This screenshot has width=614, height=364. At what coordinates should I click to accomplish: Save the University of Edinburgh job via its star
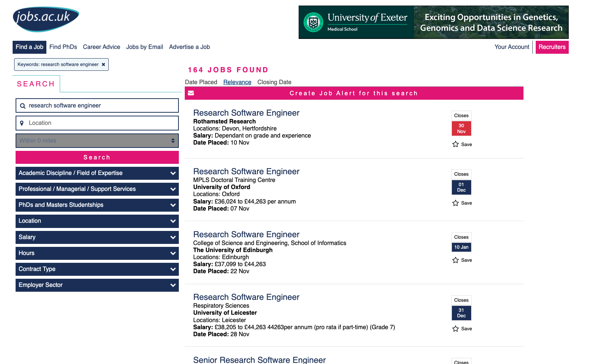(456, 260)
